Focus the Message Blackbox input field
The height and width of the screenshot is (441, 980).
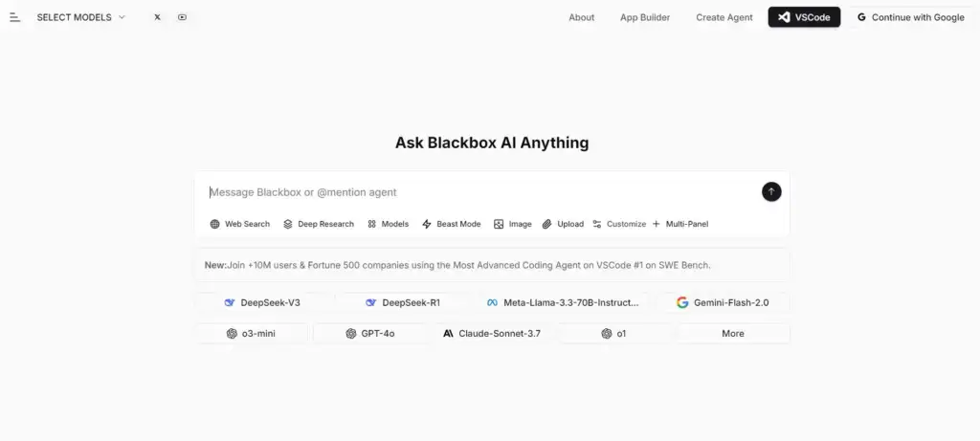click(x=481, y=192)
